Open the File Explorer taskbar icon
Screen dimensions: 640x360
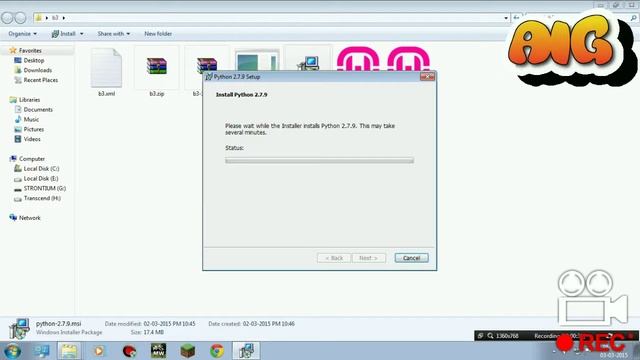[x=69, y=351]
